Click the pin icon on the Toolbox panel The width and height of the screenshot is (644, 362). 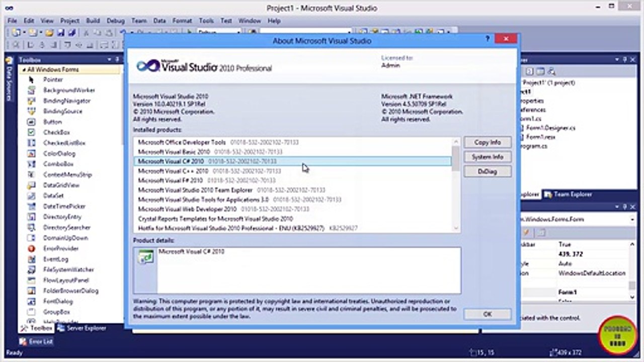tap(117, 59)
